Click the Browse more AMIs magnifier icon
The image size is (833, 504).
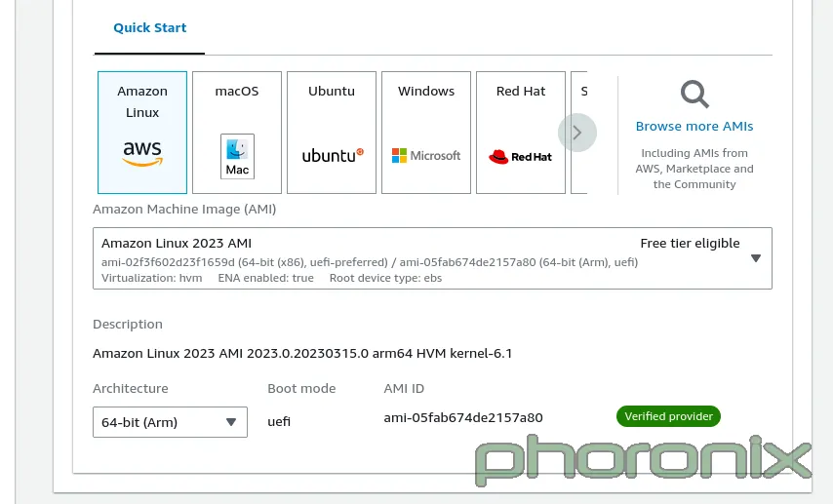(x=694, y=94)
